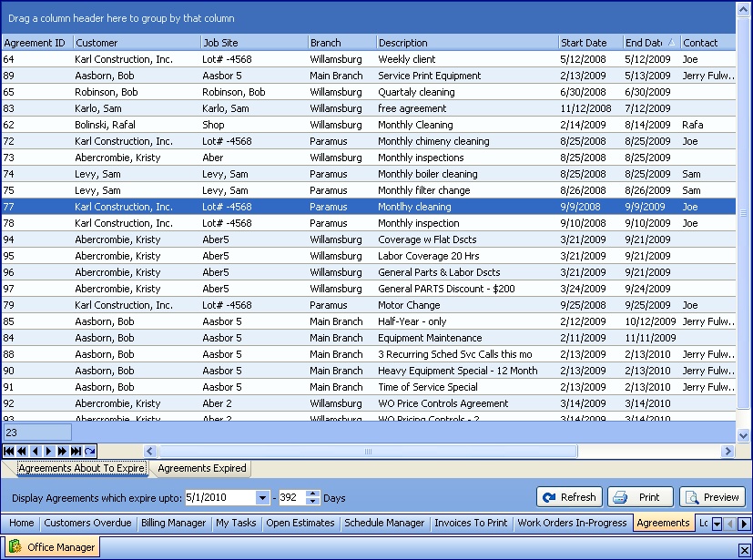
Task: Select the Monthly boiler cleaning row
Action: [369, 174]
